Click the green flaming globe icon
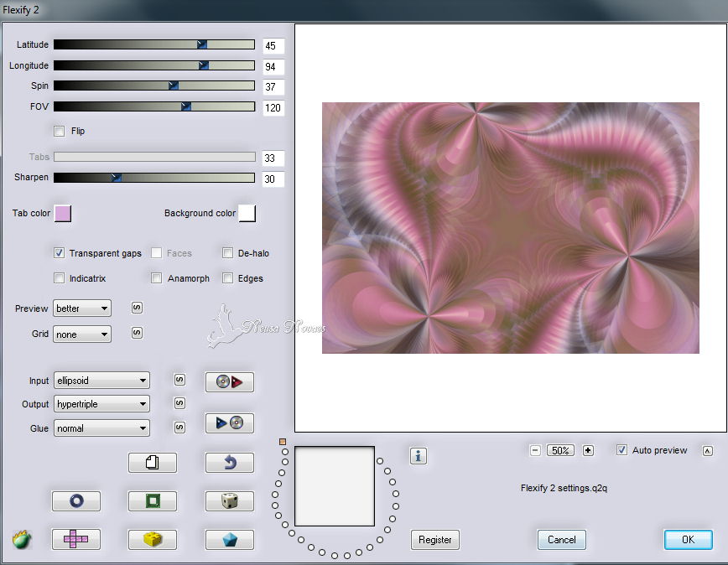The width and height of the screenshot is (728, 565). pos(21,540)
